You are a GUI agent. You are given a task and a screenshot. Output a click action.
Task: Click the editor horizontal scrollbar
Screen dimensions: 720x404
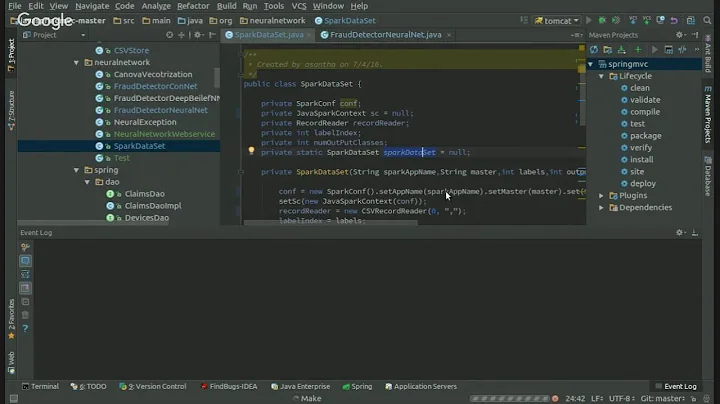click(x=331, y=223)
